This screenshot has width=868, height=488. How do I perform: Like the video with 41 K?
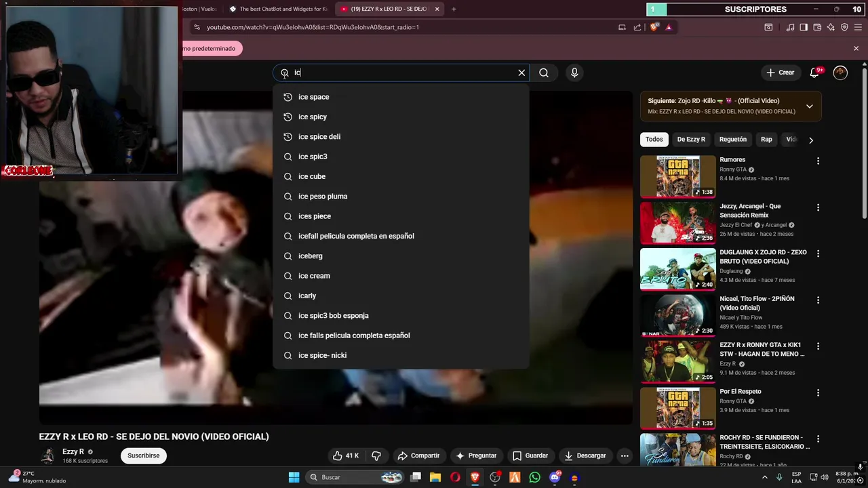pyautogui.click(x=346, y=455)
